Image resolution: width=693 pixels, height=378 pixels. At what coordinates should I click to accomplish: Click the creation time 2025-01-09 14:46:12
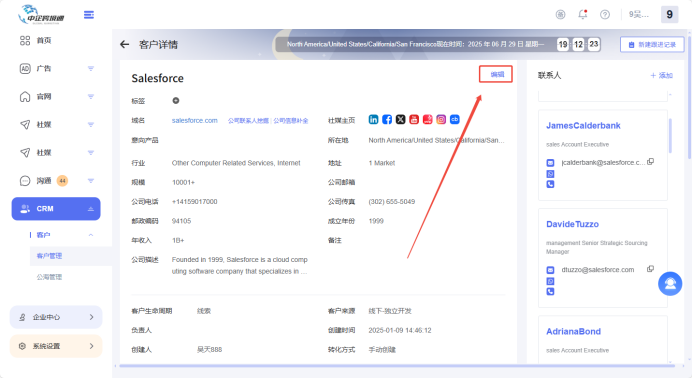coord(400,330)
